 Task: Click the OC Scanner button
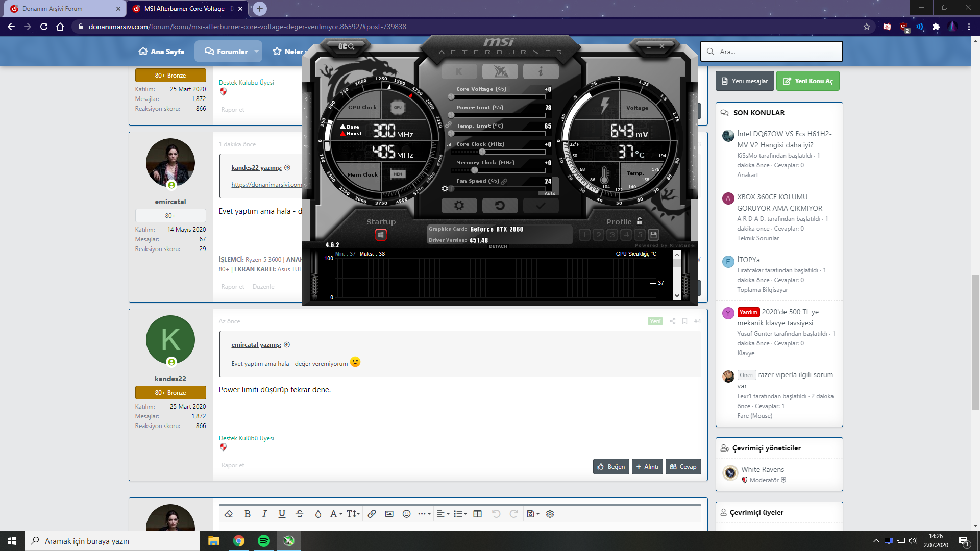tap(347, 46)
